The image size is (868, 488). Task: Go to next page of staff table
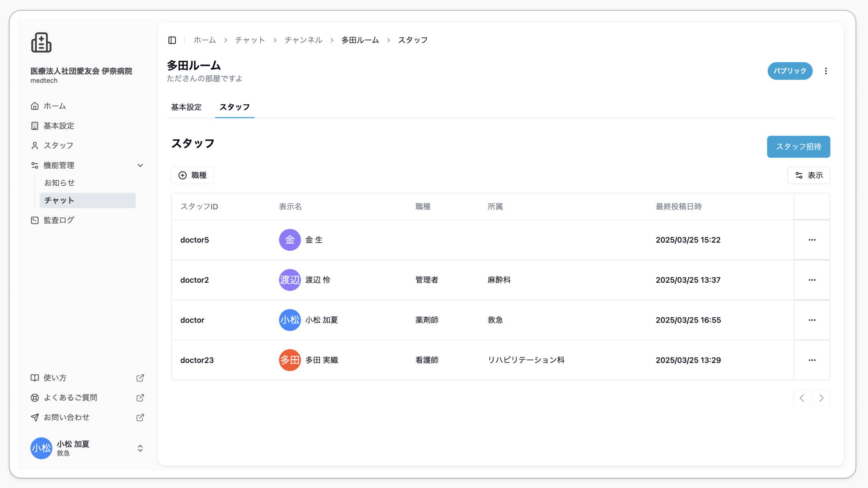[x=821, y=398]
